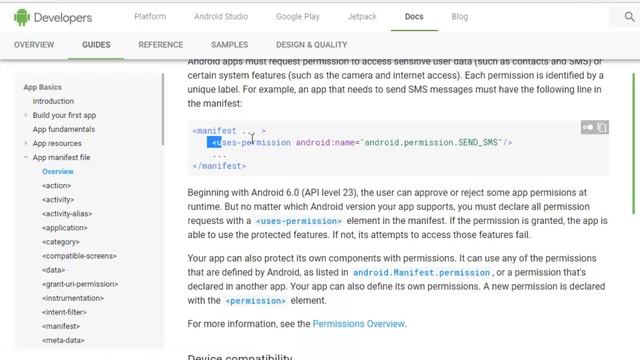Open the Android Studio menu item

coord(221,17)
